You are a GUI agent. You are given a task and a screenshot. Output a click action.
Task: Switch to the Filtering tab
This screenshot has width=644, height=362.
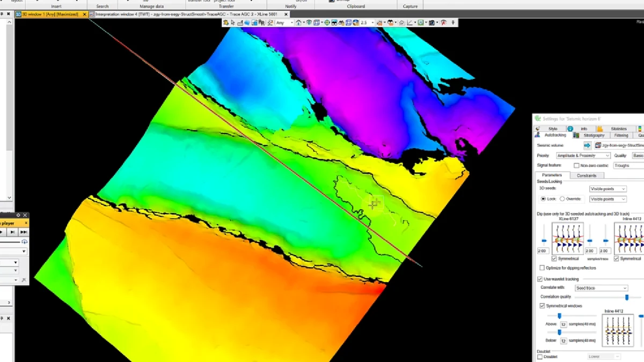click(621, 135)
